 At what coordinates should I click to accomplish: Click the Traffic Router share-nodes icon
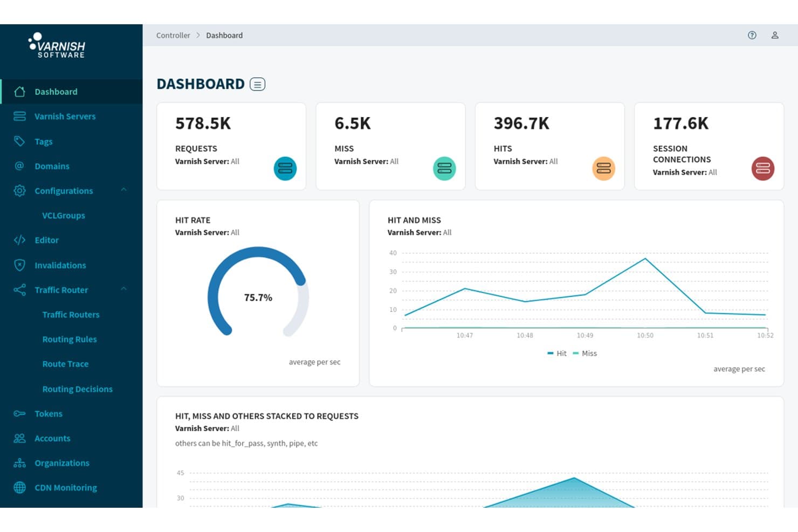pos(20,290)
